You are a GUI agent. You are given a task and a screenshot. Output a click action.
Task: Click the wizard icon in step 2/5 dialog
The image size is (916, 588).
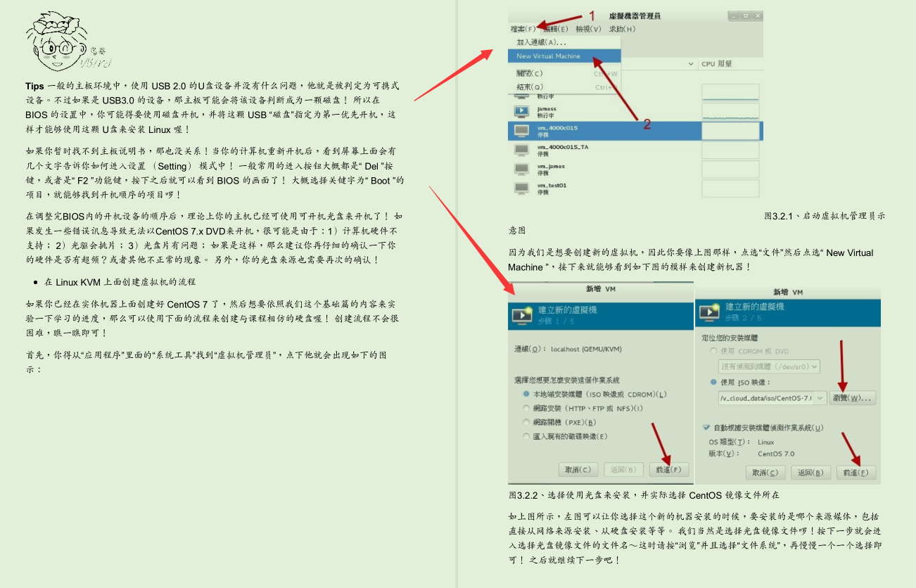click(709, 313)
